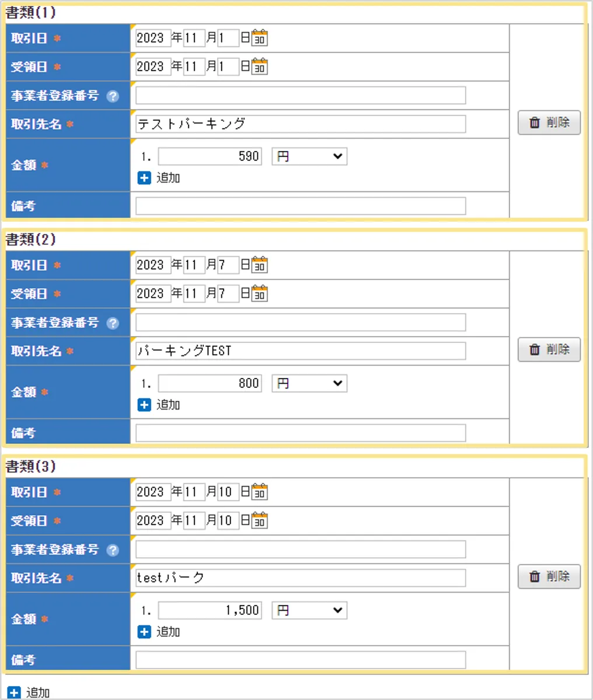Open calendar picker for 書類(3) 受領日
This screenshot has height=700, width=593.
(260, 520)
